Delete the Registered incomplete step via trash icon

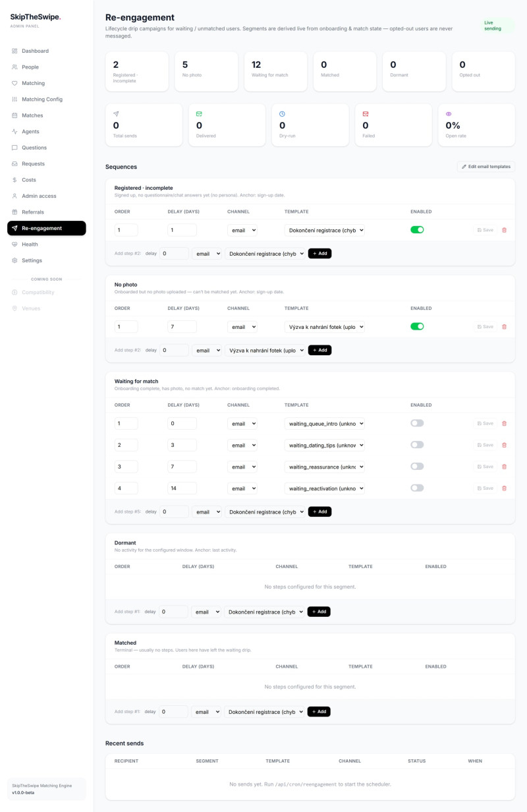[x=505, y=230]
